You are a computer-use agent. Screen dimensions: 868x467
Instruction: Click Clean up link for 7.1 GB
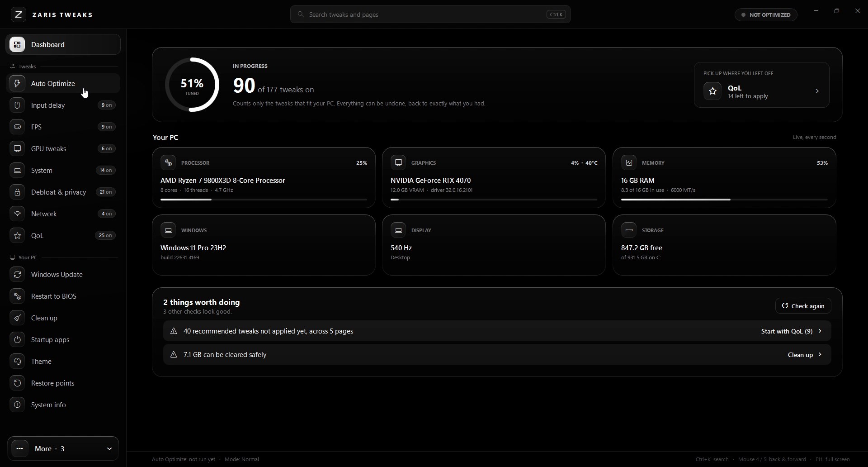805,355
